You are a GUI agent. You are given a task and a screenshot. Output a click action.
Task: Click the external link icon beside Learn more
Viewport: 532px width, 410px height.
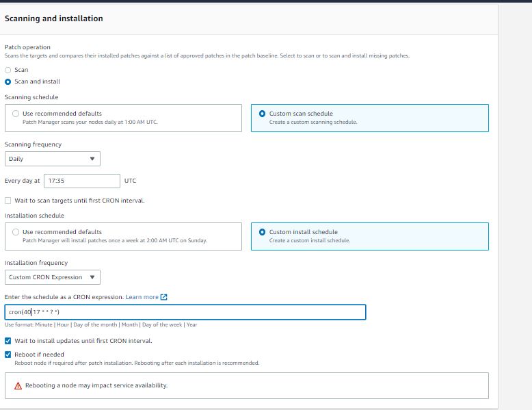pos(164,297)
